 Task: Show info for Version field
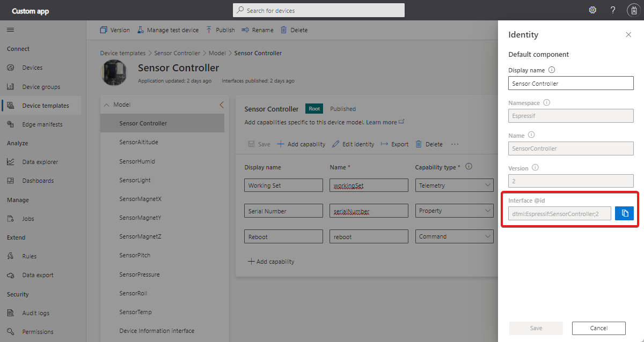[x=535, y=168]
